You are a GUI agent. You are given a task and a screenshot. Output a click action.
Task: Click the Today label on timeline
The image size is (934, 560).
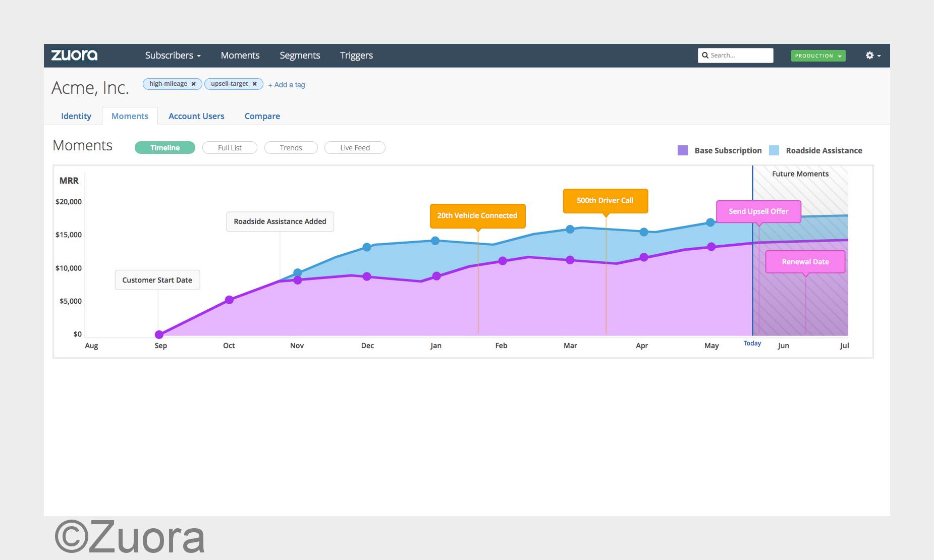pyautogui.click(x=752, y=343)
